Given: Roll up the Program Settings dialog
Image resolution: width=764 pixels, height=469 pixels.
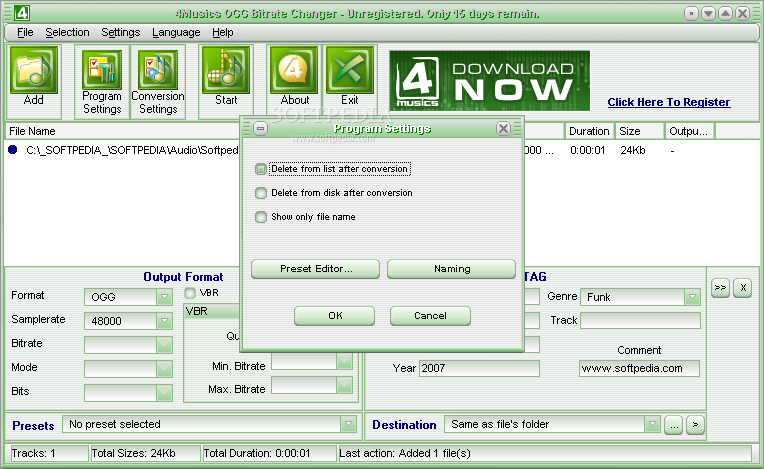Looking at the screenshot, I should tap(261, 129).
